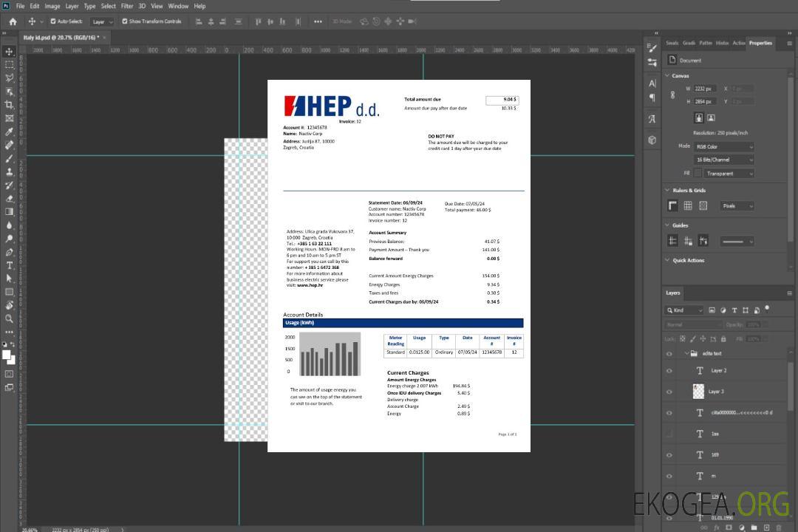Viewport: 798px width, 532px height.
Task: Click the foreground color swatch
Action: pyautogui.click(x=7, y=355)
